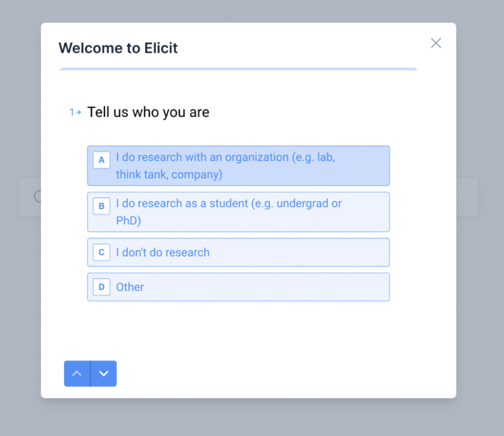
Task: Click the "Welcome to Elicit" title
Action: 118,48
